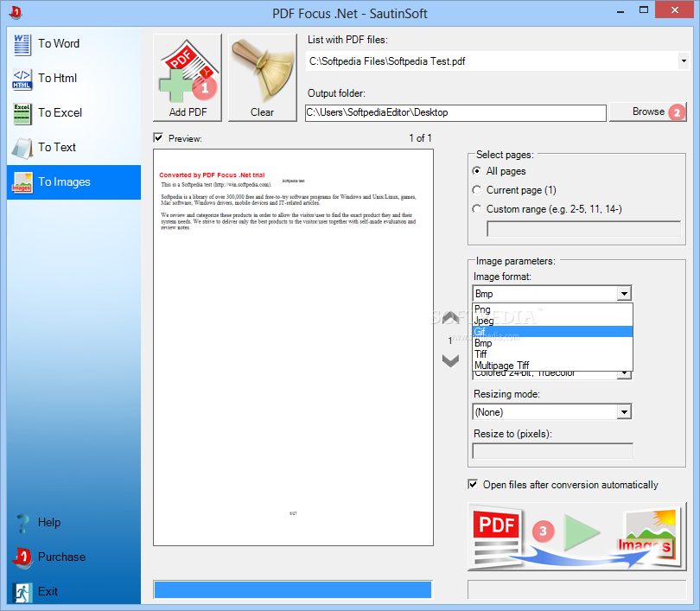The height and width of the screenshot is (611, 700).
Task: Click the app logo in the title bar
Action: [16, 12]
